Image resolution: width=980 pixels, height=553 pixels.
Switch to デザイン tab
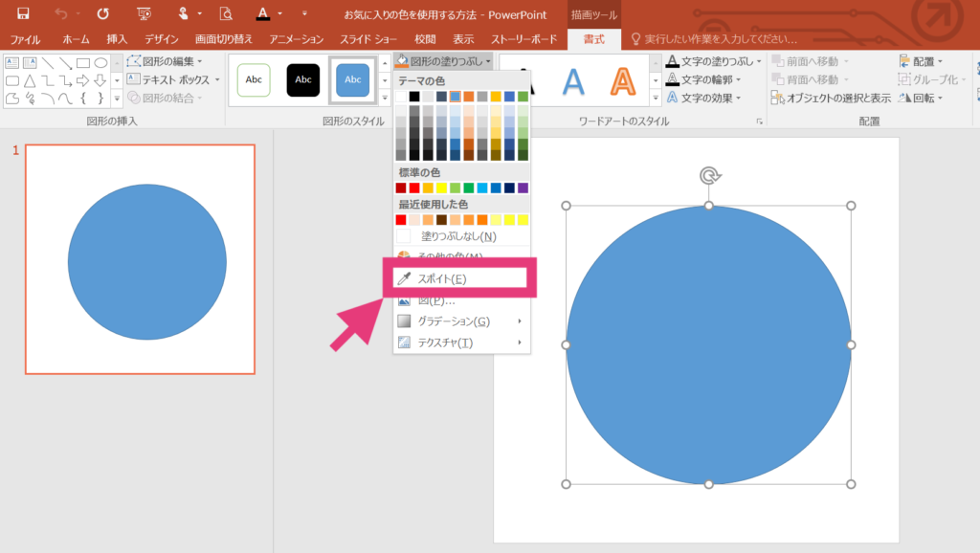coord(161,39)
